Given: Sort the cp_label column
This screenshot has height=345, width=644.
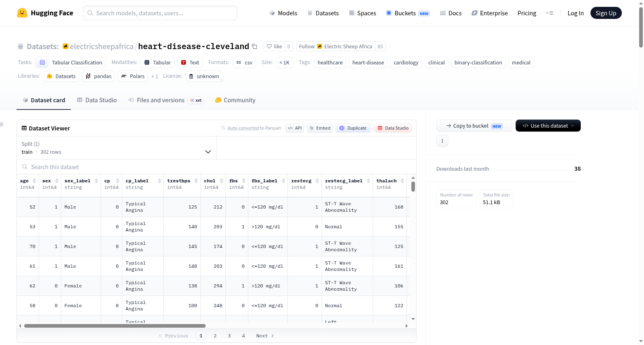Looking at the screenshot, I should coord(159,181).
